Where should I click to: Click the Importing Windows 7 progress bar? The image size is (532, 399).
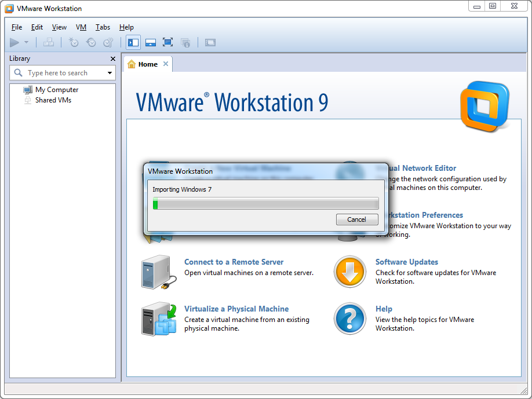coord(265,203)
